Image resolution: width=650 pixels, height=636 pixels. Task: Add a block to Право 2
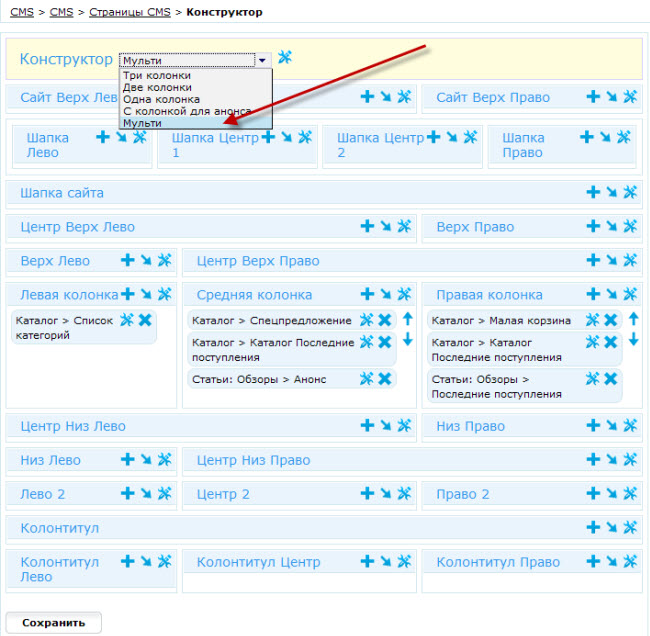593,493
